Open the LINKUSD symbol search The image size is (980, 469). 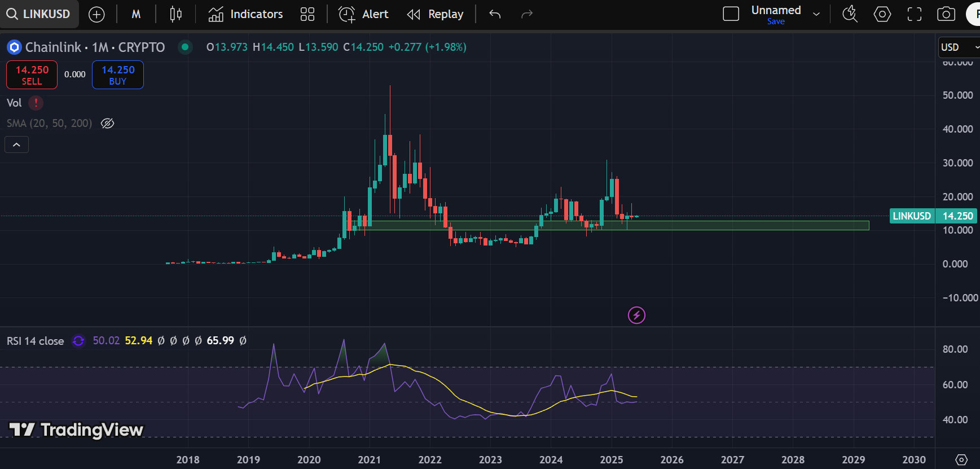click(x=39, y=14)
